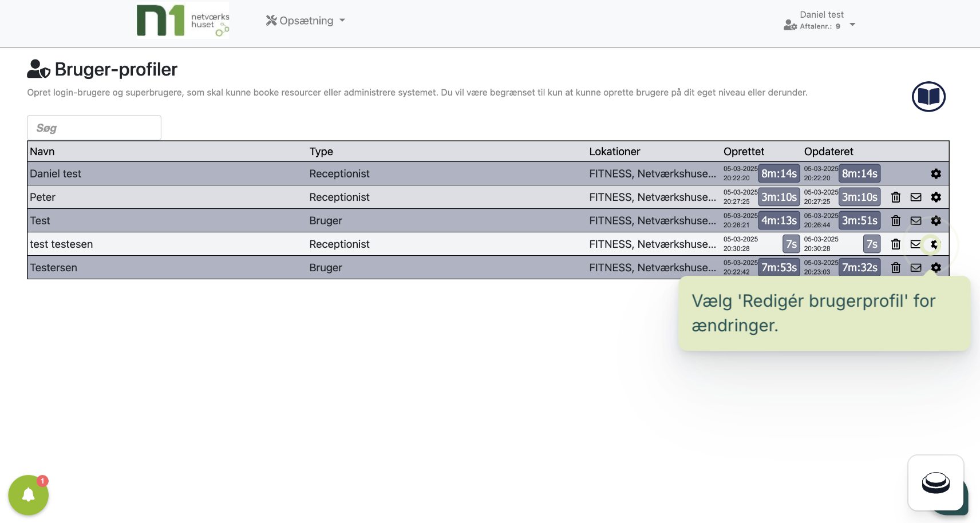Click the Netværkshuset n1 logo

pos(183,21)
